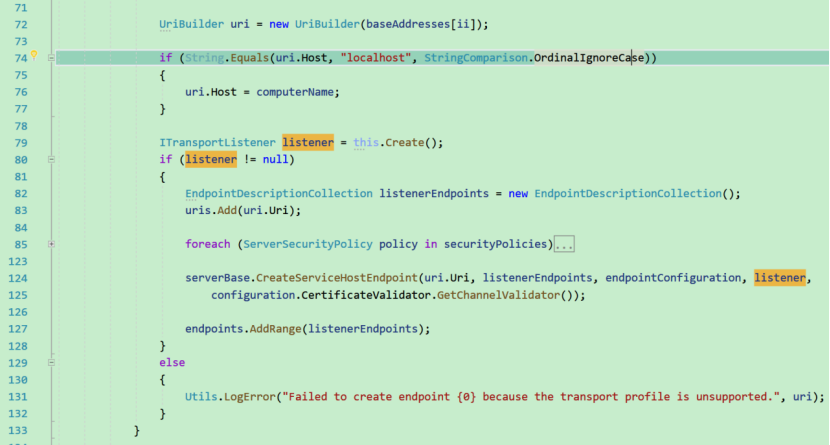Expand the collapsed foreach block at line 85
This screenshot has width=830, height=445.
[x=51, y=244]
